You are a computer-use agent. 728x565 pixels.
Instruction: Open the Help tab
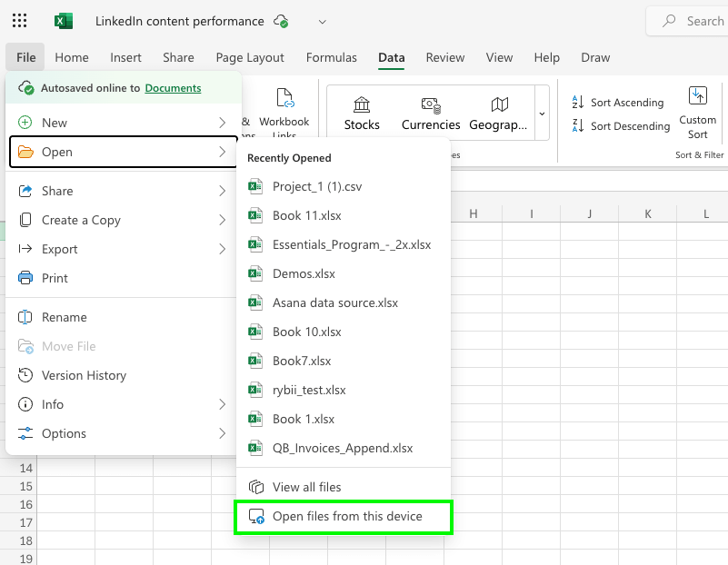click(x=546, y=57)
